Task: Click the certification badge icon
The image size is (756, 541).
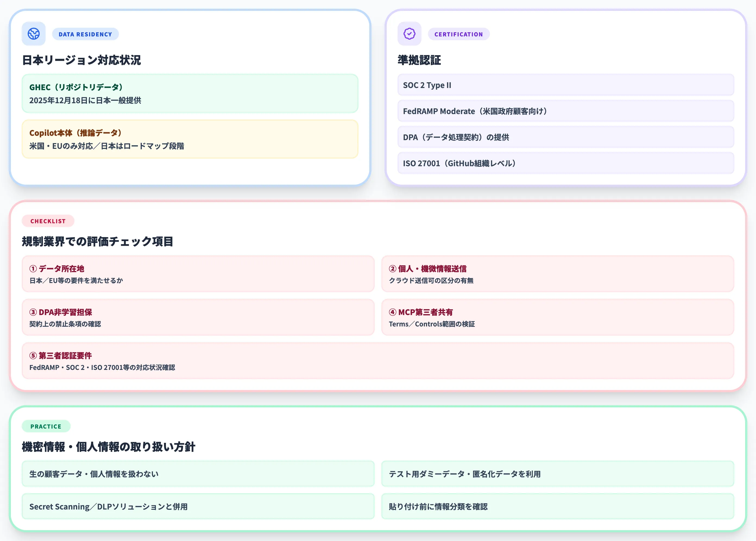Action: [x=409, y=33]
